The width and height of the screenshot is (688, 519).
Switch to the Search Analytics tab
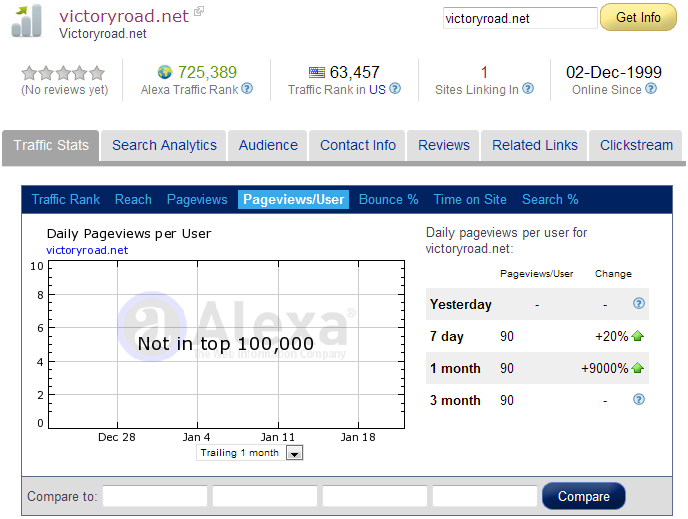[164, 145]
